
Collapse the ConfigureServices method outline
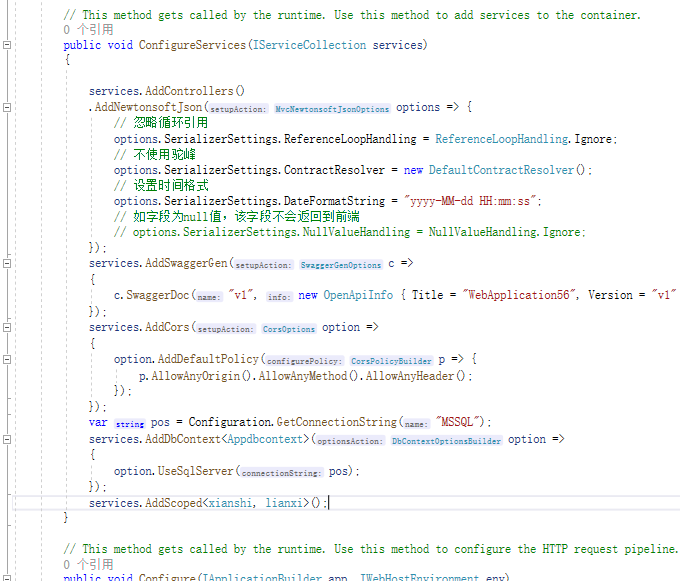point(7,45)
